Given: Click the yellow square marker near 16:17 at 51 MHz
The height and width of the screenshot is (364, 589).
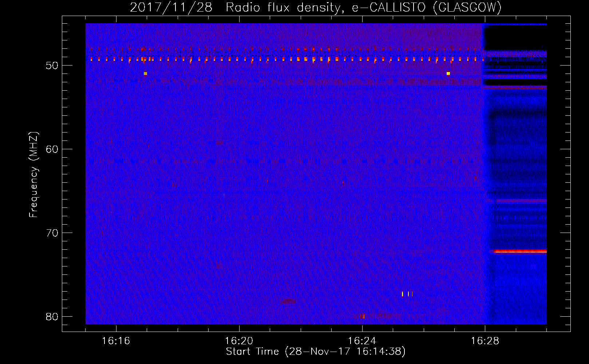Looking at the screenshot, I should tap(145, 74).
